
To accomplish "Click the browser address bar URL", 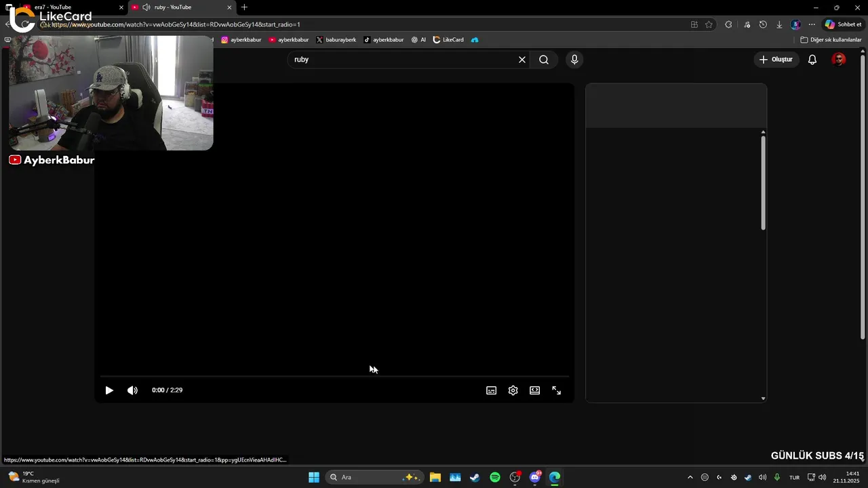I will (x=176, y=24).
